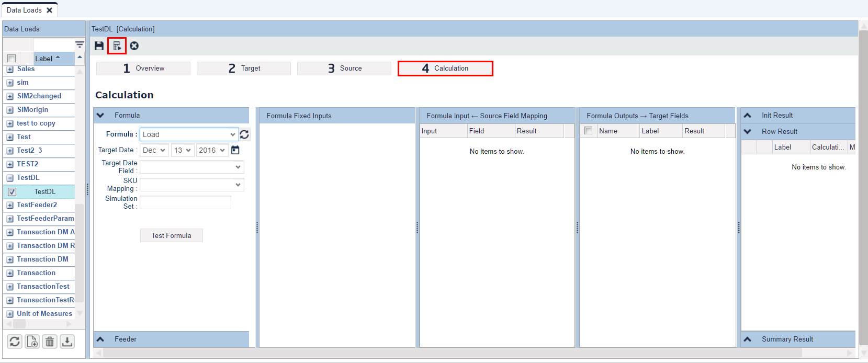Click the main panel horizontal scrollbar
868x363 pixels.
(x=453, y=353)
